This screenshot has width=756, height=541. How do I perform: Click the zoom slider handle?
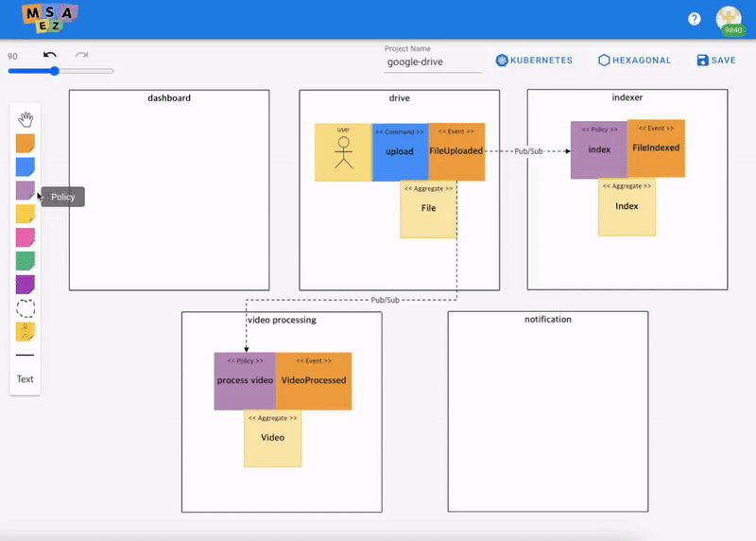(54, 71)
